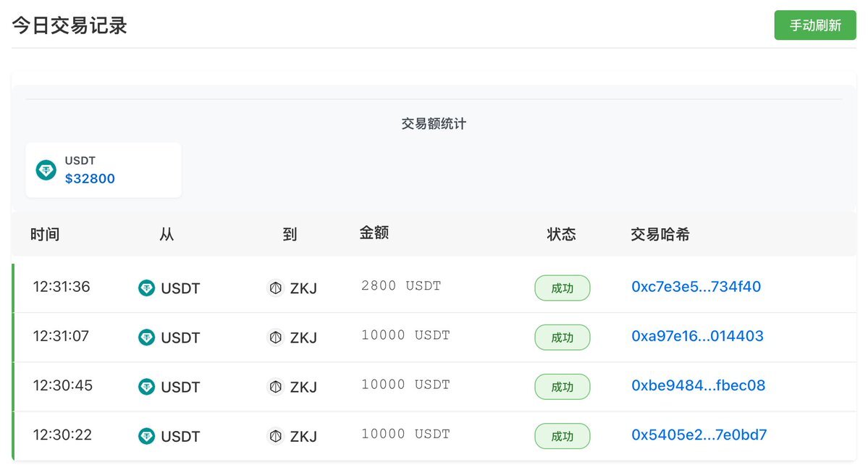868x465 pixels.
Task: Select the 12:30:45 timestamp
Action: pos(62,385)
